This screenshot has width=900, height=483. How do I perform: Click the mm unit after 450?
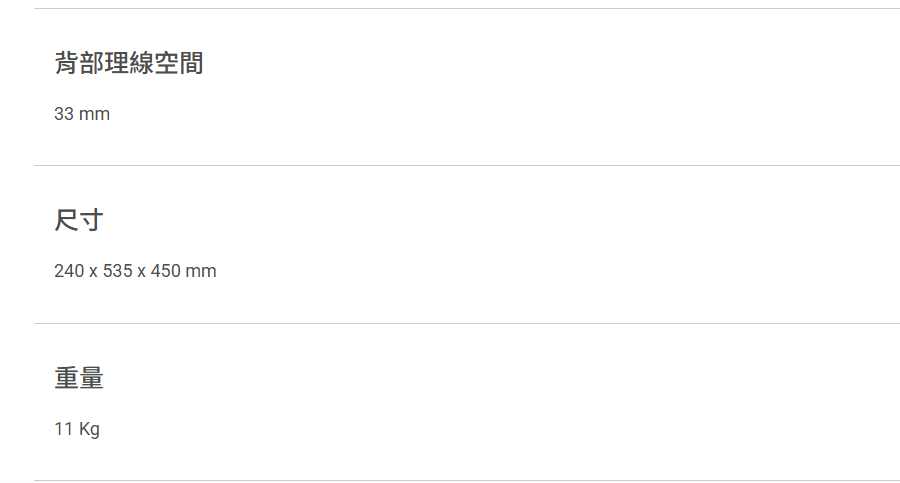pyautogui.click(x=201, y=272)
